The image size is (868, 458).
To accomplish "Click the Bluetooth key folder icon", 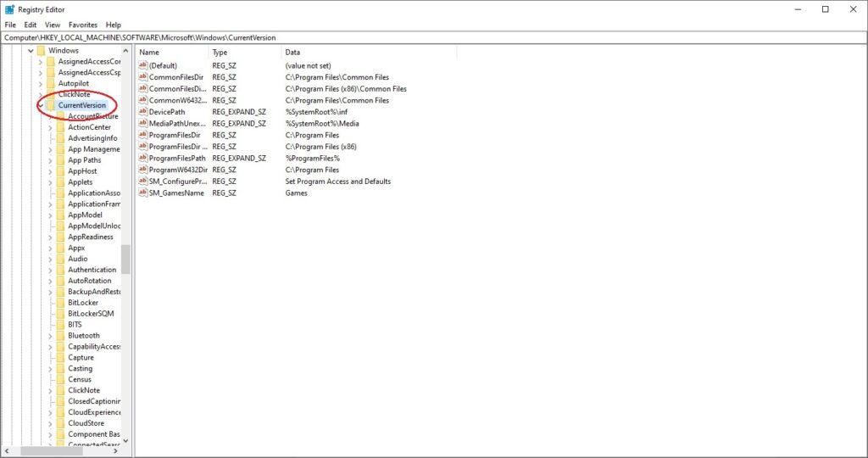I will point(60,336).
